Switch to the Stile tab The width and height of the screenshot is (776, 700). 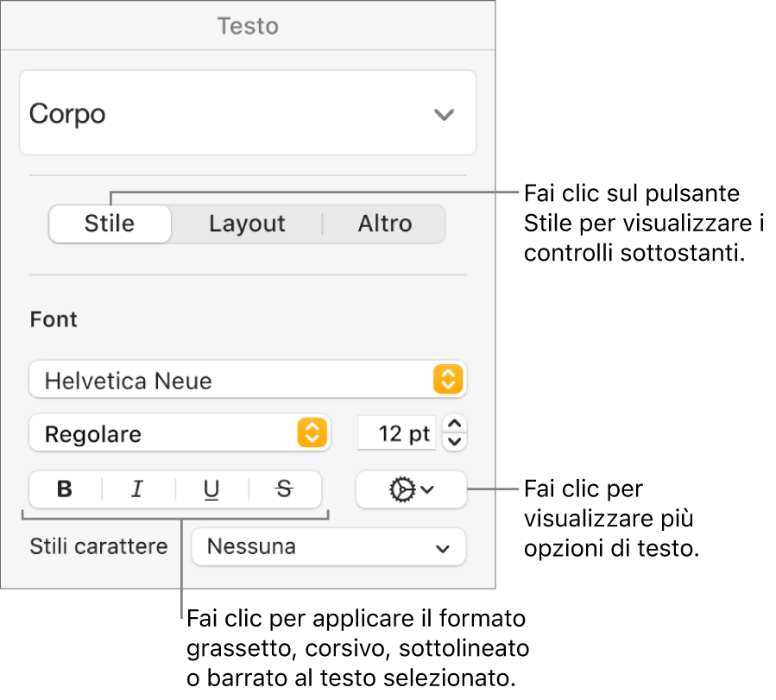[110, 224]
